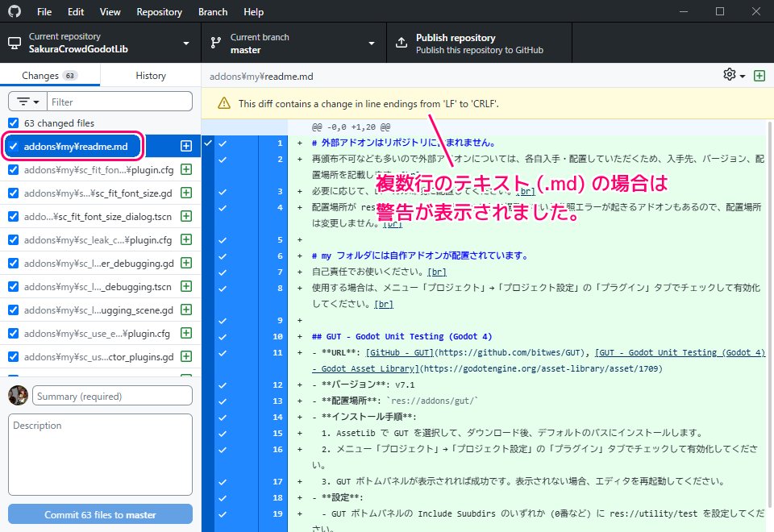774x532 pixels.
Task: Click the branch icon beside Current branch
Action: (x=215, y=42)
